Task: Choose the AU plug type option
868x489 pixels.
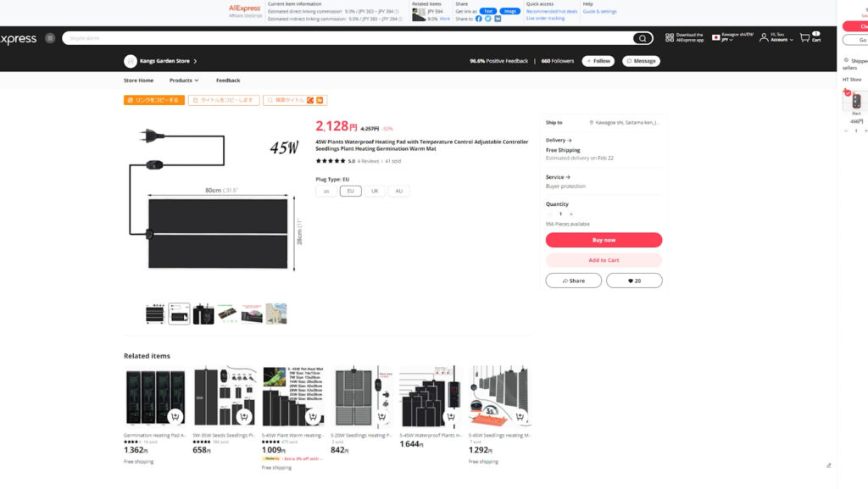Action: coord(398,191)
